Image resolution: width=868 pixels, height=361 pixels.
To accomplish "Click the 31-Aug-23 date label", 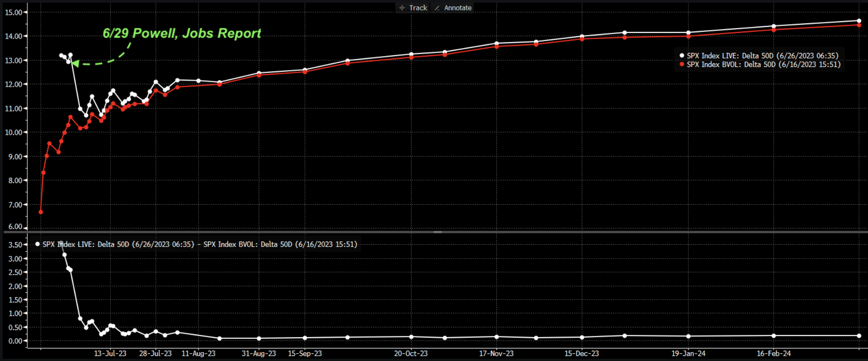I will [259, 353].
